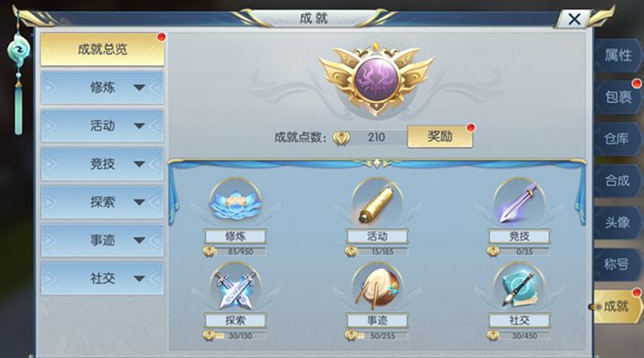This screenshot has width=644, height=358.
Task: Expand the 竞技 category dropdown
Action: point(102,164)
